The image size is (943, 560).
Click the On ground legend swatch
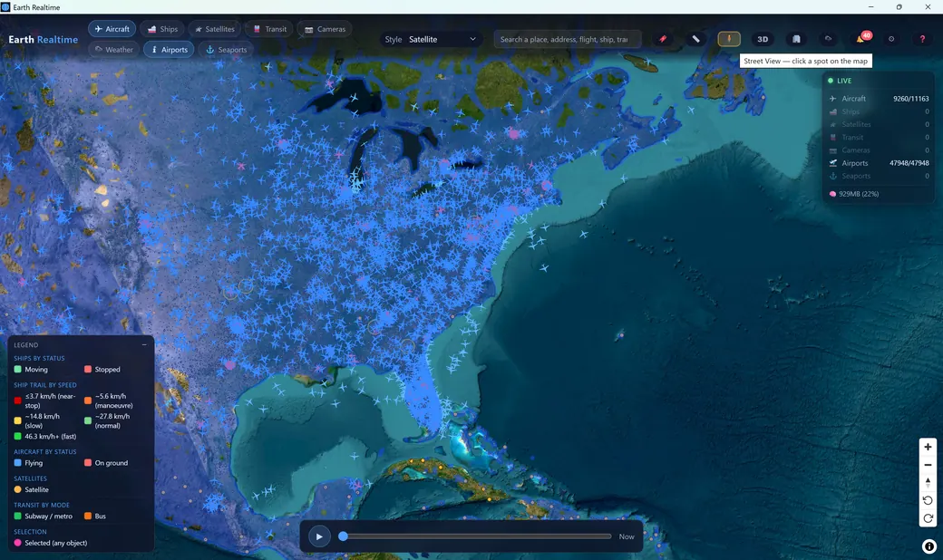(88, 463)
